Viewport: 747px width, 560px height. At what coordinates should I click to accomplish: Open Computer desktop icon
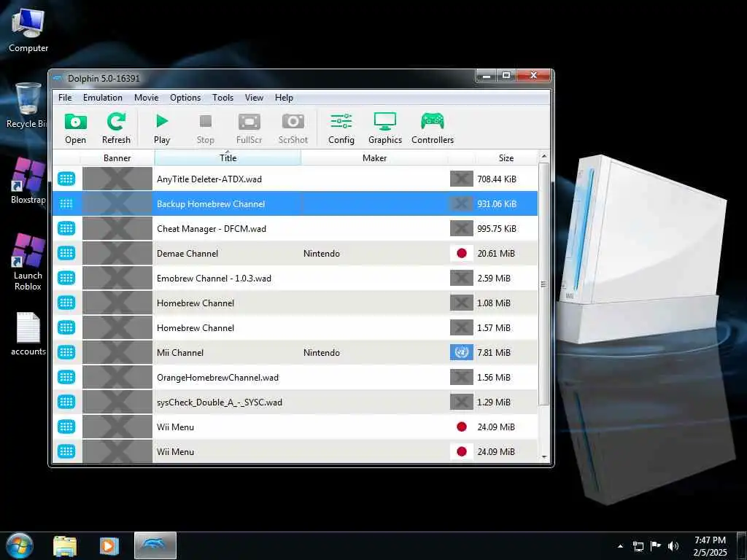click(28, 31)
